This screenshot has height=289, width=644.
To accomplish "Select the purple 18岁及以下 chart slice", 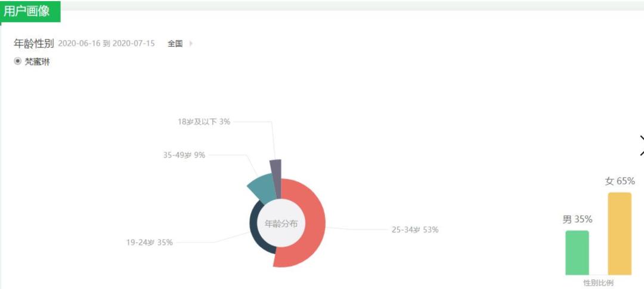I will click(x=275, y=177).
